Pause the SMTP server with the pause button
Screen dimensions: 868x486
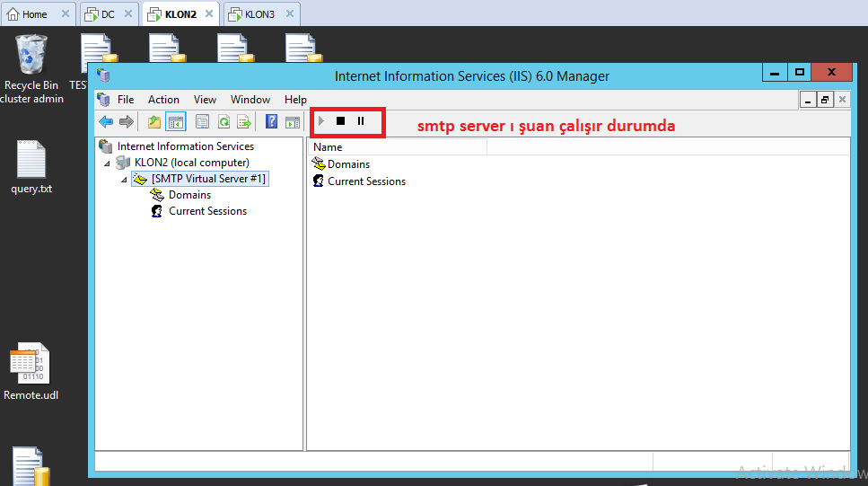(x=361, y=120)
